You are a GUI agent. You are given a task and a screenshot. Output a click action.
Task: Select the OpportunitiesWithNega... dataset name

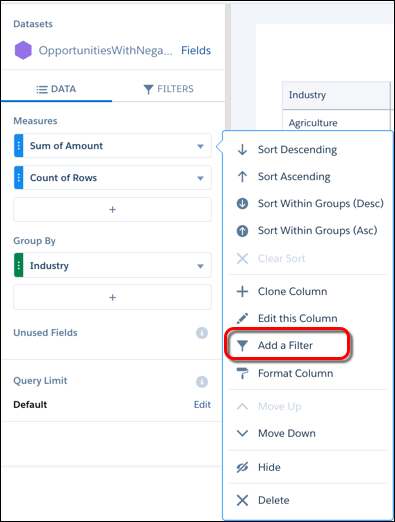pos(106,50)
